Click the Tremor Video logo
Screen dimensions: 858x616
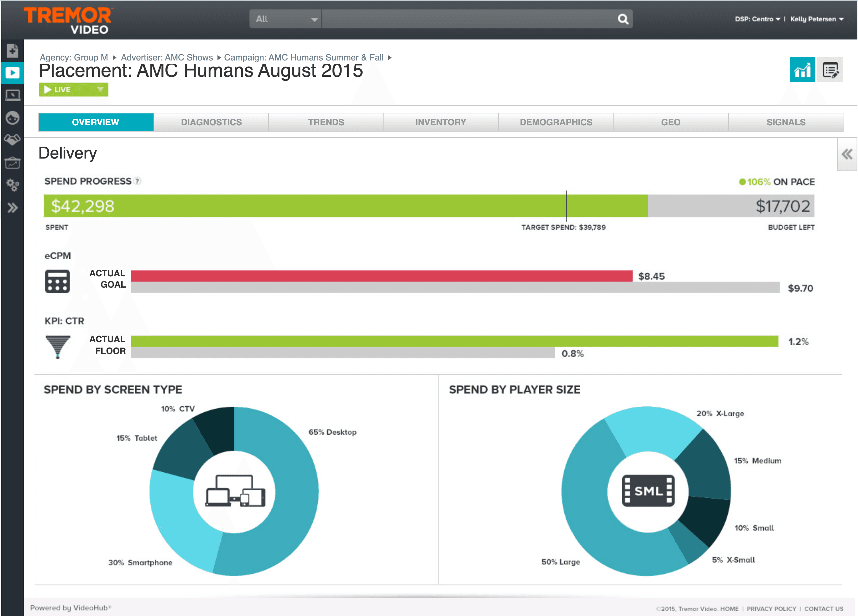68,20
